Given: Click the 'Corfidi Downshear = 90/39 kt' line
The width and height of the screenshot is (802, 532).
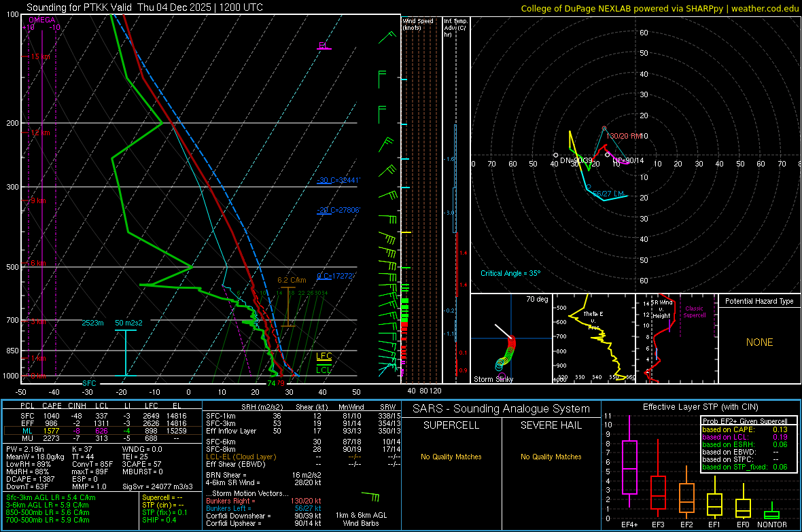Looking at the screenshot, I should pos(264,516).
